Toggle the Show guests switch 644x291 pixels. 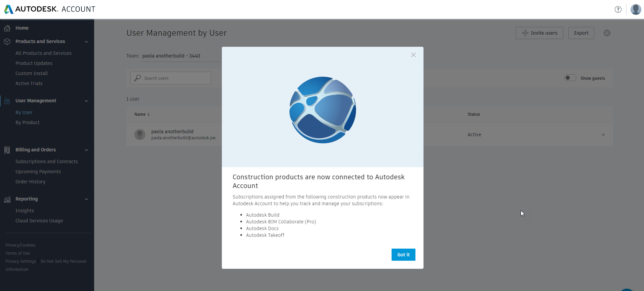tap(570, 78)
